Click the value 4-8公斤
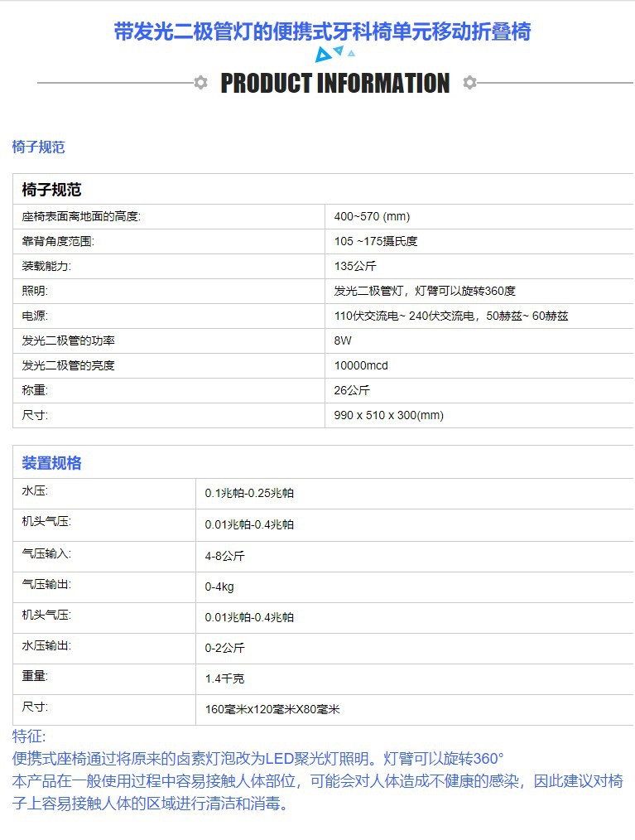The width and height of the screenshot is (635, 840). (224, 556)
